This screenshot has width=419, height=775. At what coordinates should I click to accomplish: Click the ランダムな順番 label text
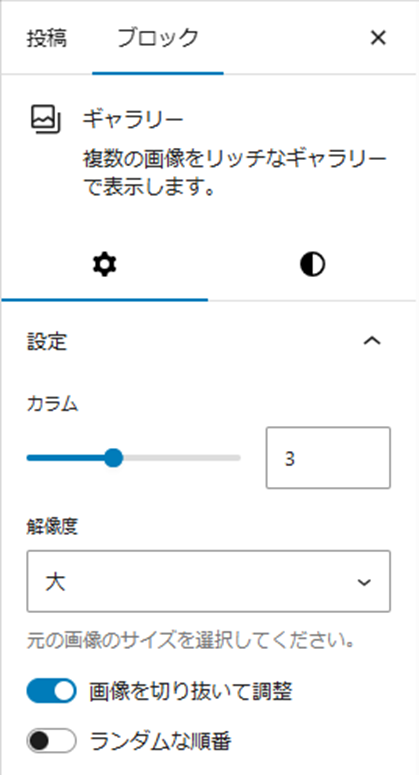161,741
